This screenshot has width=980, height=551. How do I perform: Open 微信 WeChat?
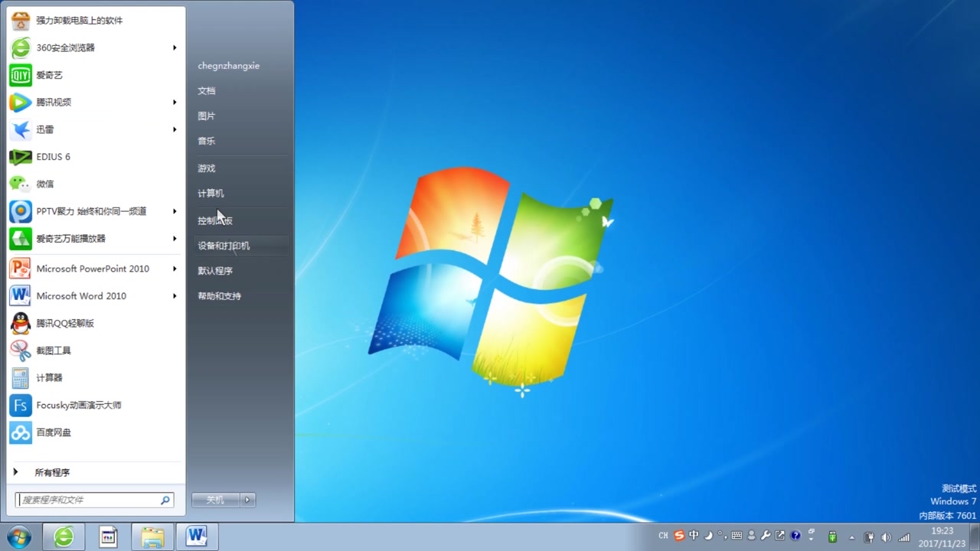(96, 184)
